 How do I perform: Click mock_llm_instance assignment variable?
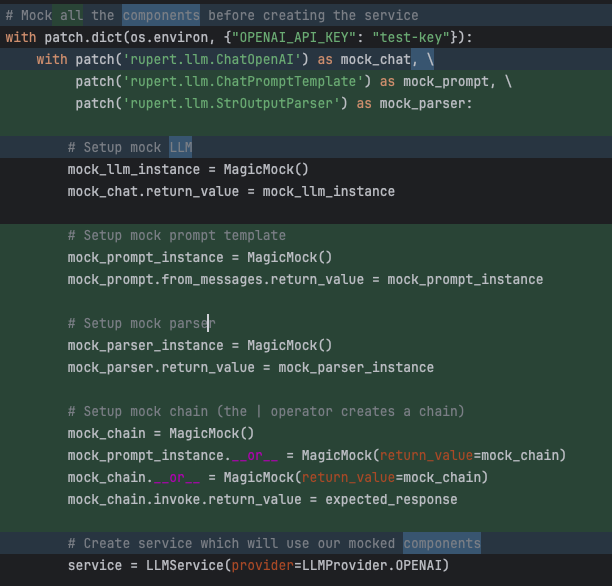[x=134, y=169]
